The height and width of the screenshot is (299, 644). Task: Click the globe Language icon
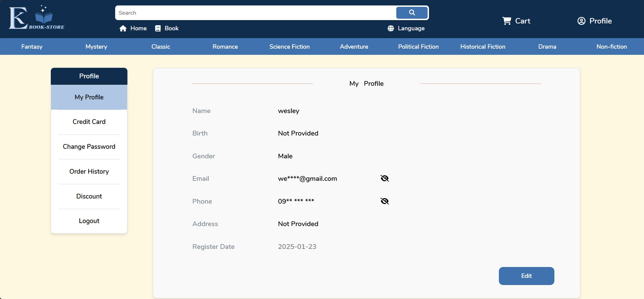pyautogui.click(x=391, y=29)
